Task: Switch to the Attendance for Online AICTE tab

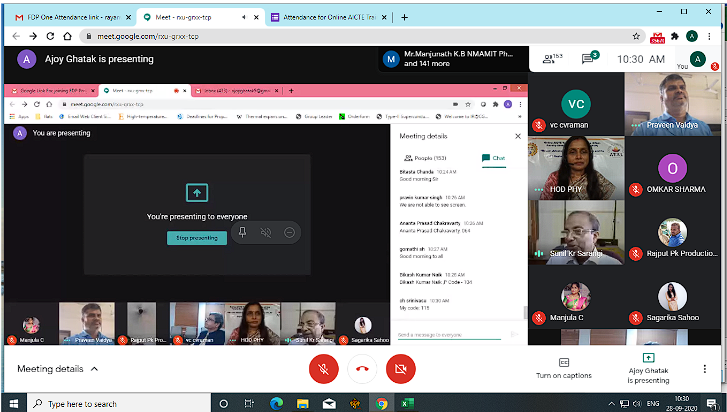Action: [x=326, y=17]
